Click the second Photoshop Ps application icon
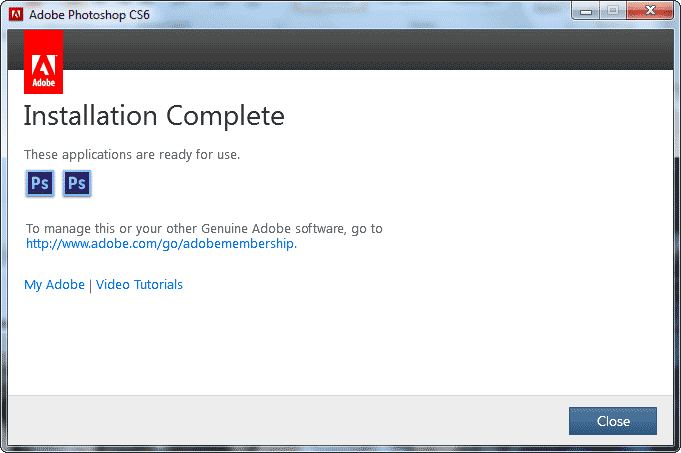Viewport: 681px width, 453px height. 77,183
